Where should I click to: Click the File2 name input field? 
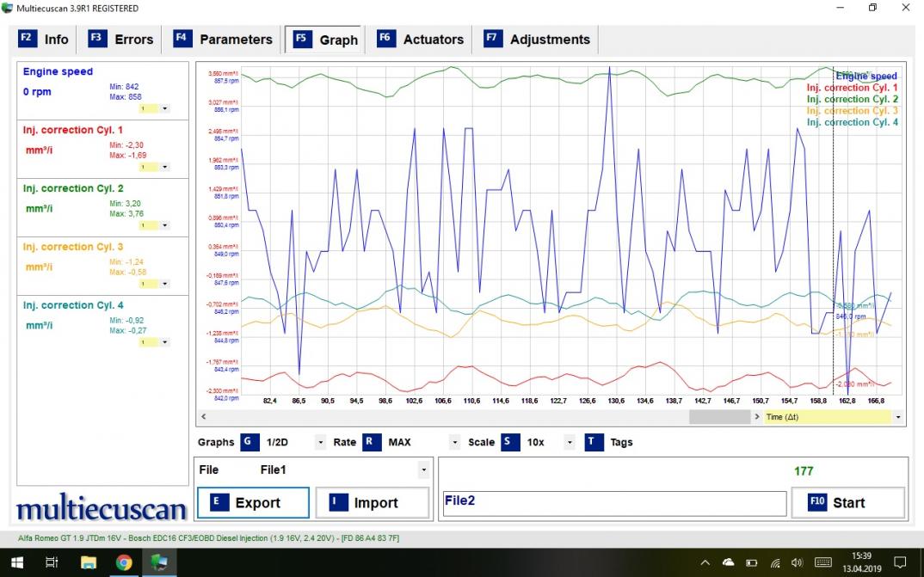tap(614, 503)
